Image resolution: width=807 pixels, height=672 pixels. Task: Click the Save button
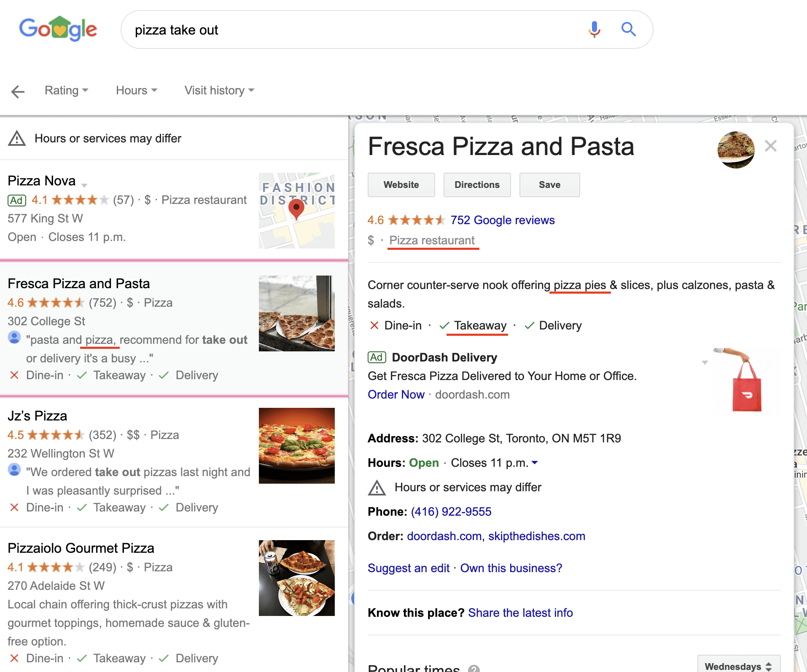[549, 185]
